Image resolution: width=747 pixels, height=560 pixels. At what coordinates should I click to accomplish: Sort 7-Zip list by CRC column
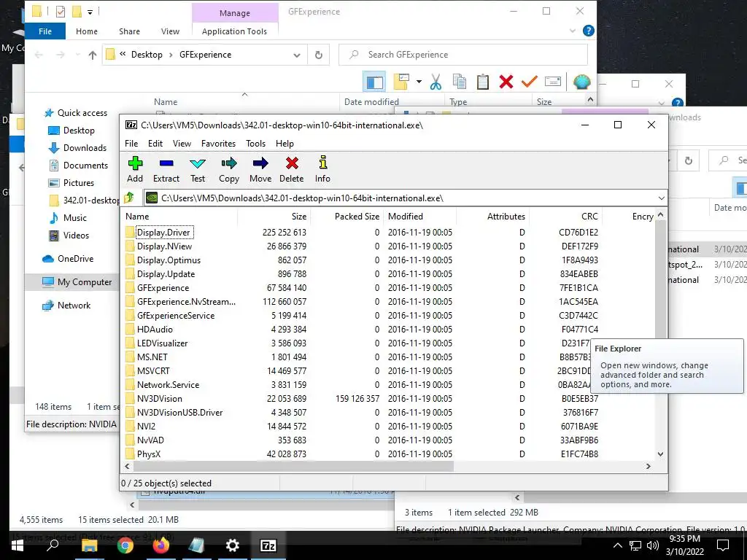click(565, 216)
